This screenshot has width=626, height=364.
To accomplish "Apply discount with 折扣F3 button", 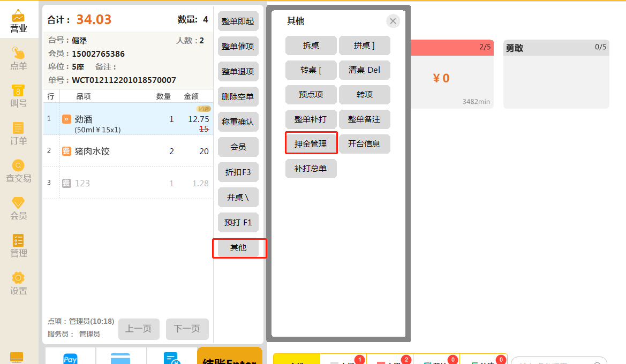I will pos(238,172).
